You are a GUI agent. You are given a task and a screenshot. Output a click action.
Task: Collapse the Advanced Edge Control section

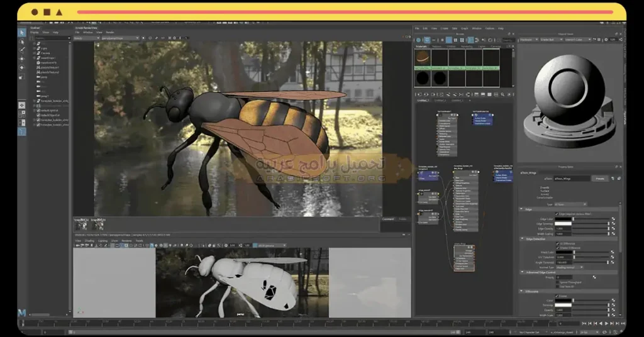pos(523,272)
